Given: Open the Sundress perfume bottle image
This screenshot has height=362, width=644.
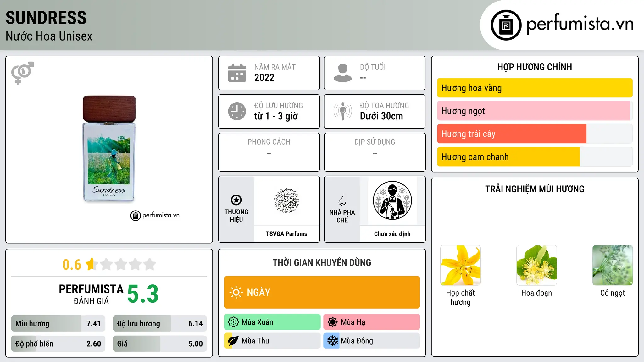Looking at the screenshot, I should pos(109,149).
